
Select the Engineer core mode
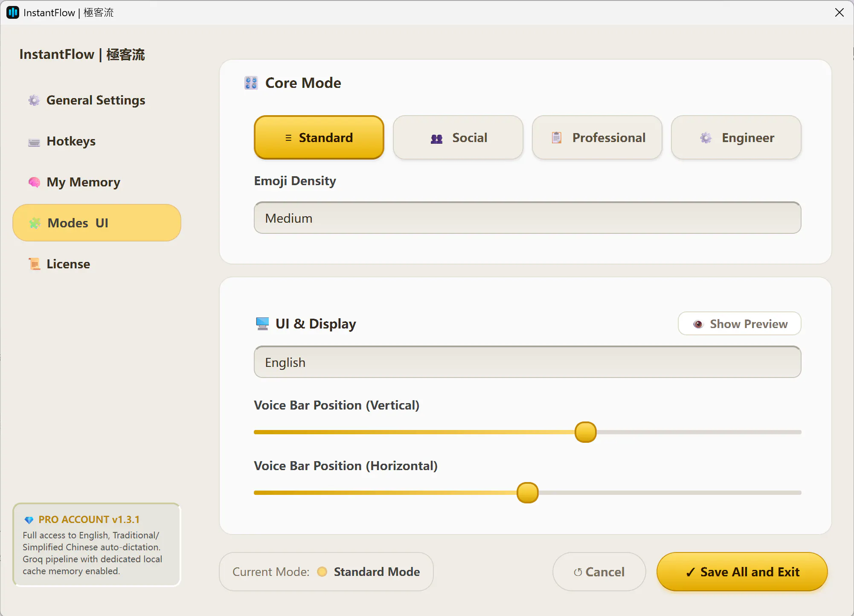coord(736,137)
